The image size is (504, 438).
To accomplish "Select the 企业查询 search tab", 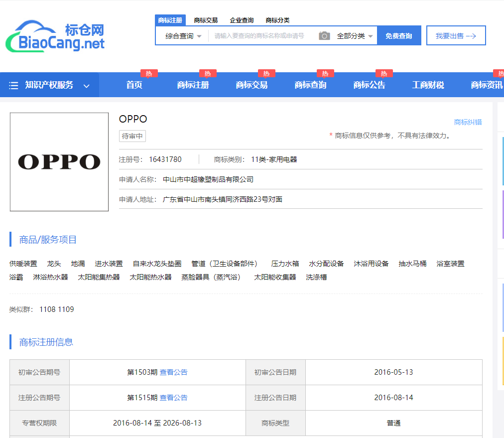I will (242, 20).
